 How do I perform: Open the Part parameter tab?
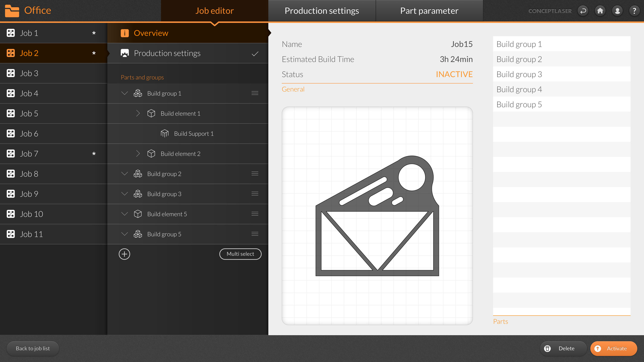click(429, 11)
